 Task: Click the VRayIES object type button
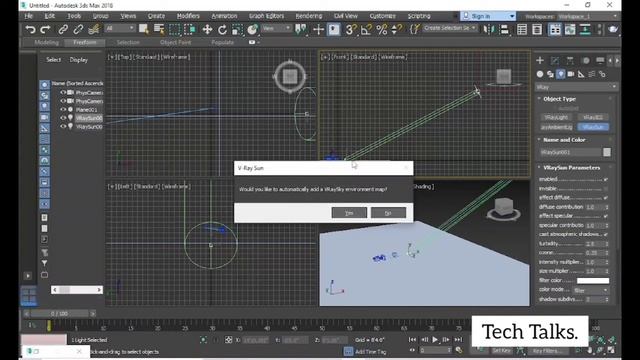593,118
